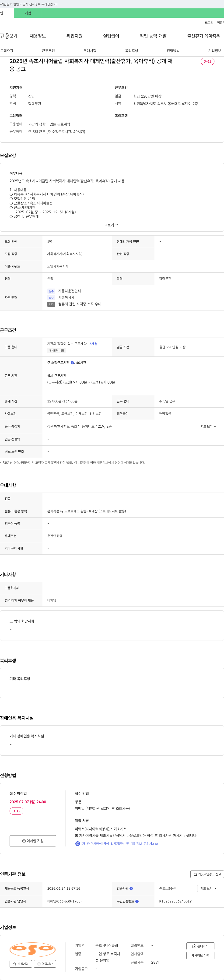Select the job title heading text

coord(91,65)
